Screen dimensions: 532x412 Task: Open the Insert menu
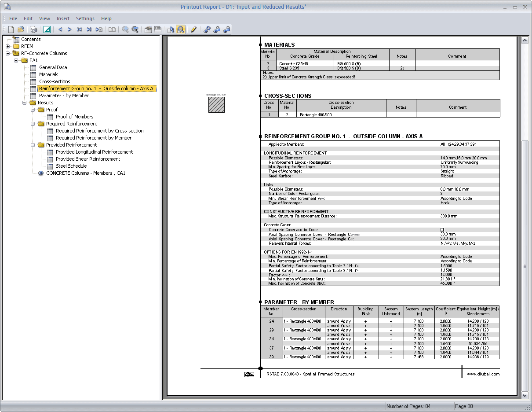point(63,18)
